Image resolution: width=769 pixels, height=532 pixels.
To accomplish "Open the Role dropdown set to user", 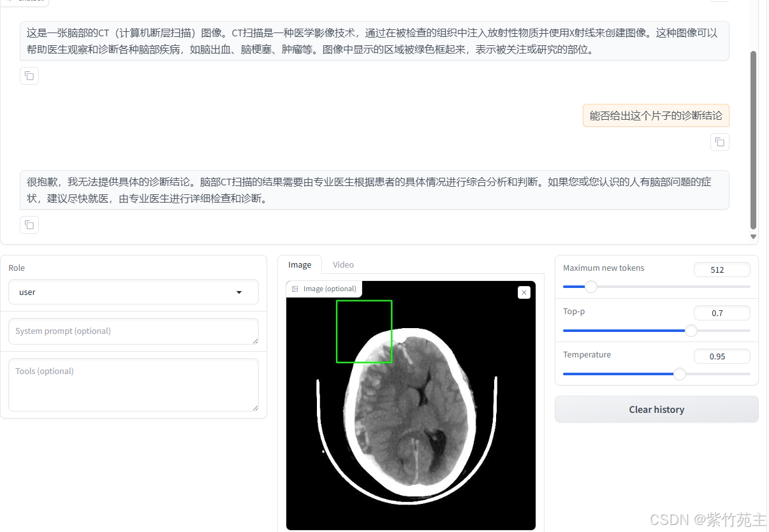I will pyautogui.click(x=133, y=292).
